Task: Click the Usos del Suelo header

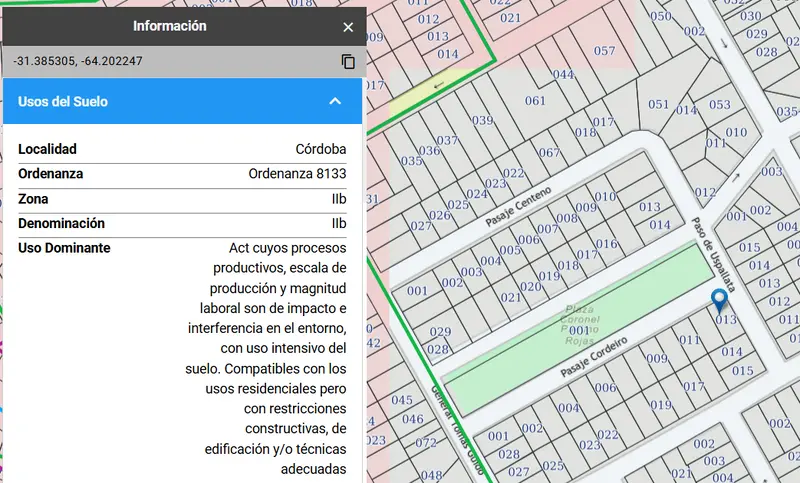Action: (x=183, y=101)
